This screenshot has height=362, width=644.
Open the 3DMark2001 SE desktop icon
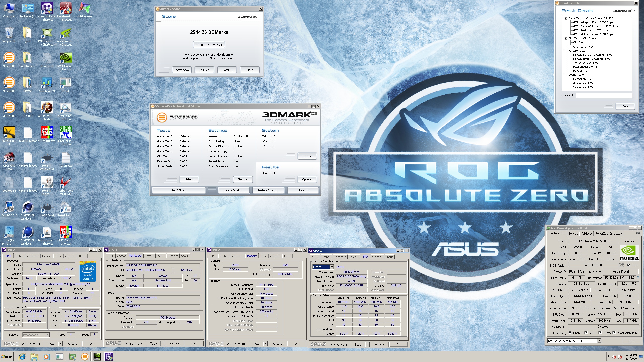click(9, 136)
